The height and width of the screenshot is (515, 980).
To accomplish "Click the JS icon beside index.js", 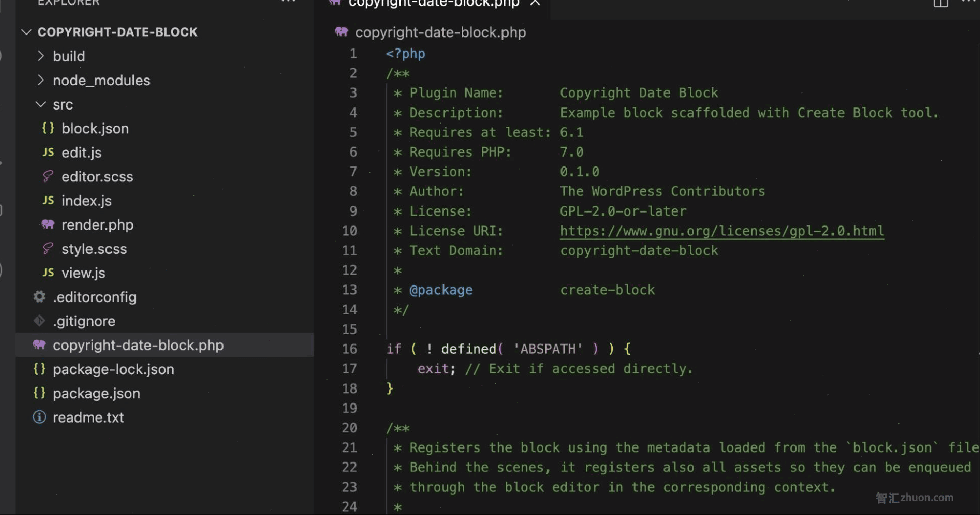I will pyautogui.click(x=48, y=200).
